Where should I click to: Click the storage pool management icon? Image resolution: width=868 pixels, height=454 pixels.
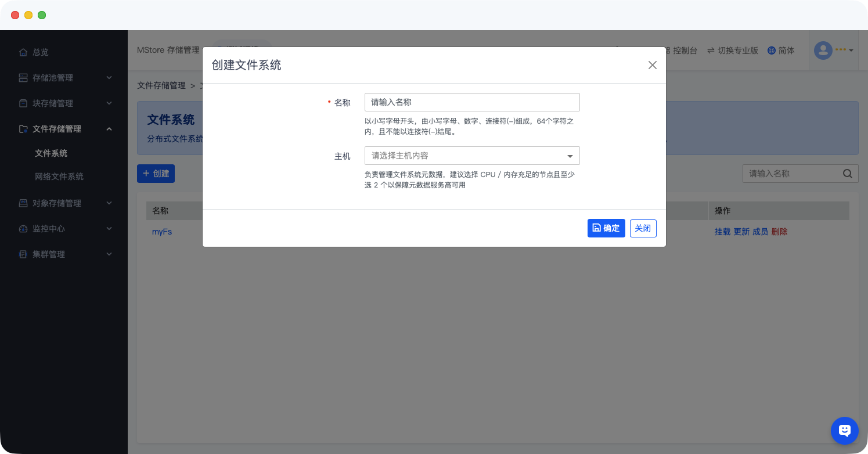pyautogui.click(x=23, y=78)
